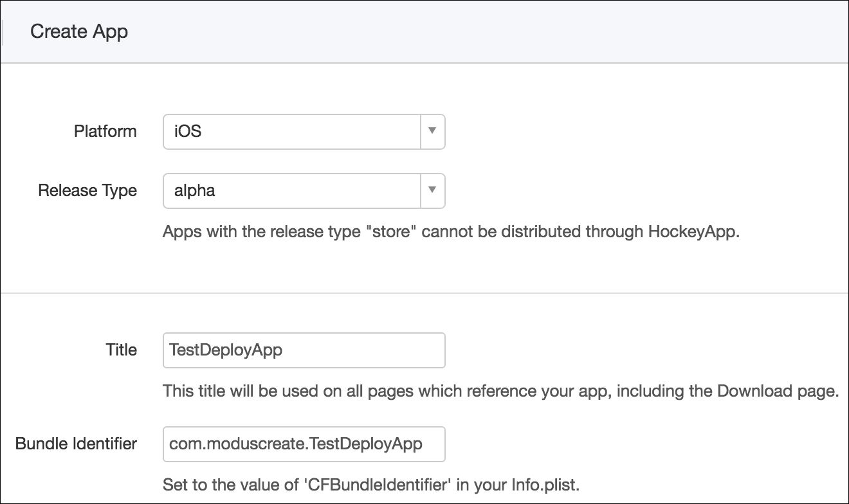Click the Title label

[x=122, y=350]
